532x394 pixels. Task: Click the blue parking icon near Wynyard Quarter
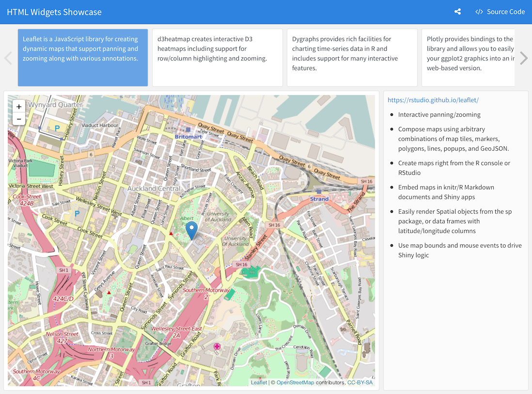[x=57, y=128]
